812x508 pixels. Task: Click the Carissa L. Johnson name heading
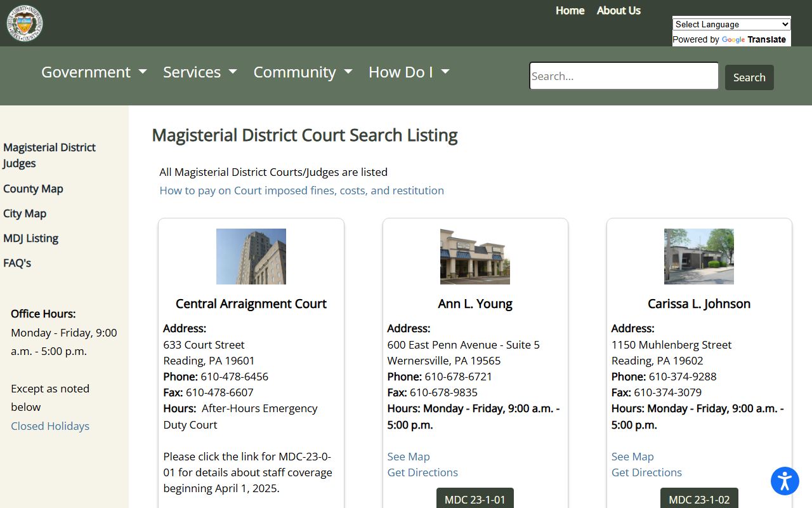tap(699, 304)
